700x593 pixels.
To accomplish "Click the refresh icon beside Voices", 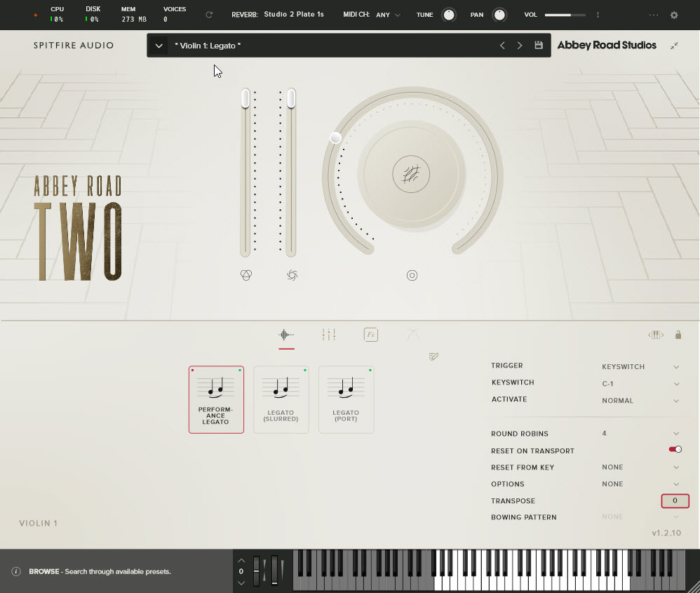I will point(209,15).
